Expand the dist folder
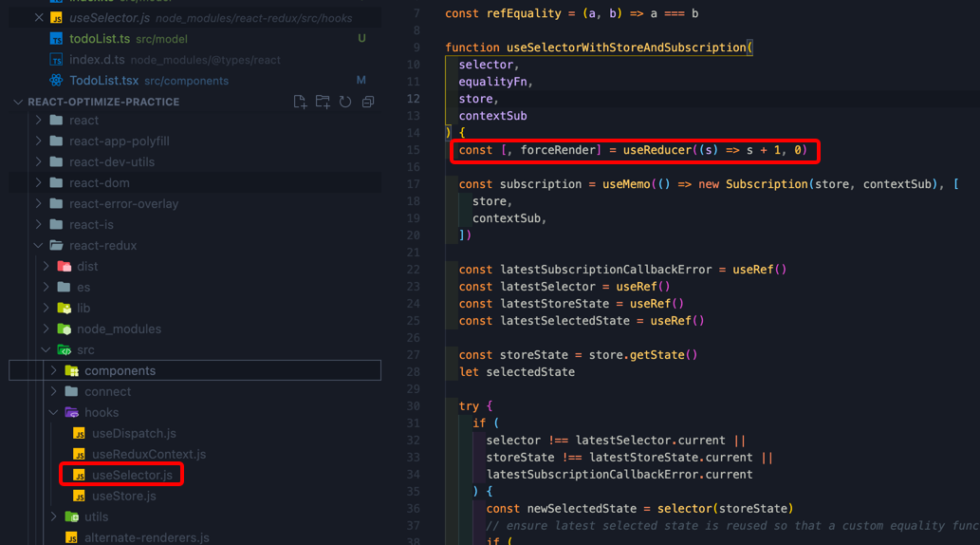 point(46,266)
